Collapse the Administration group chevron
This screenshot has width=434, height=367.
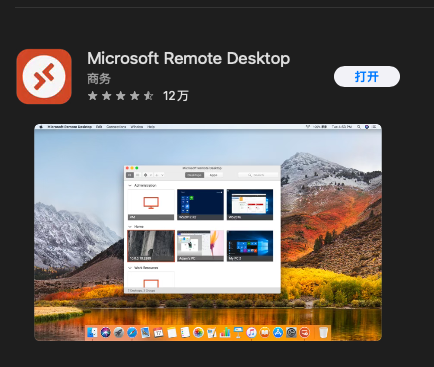click(130, 185)
